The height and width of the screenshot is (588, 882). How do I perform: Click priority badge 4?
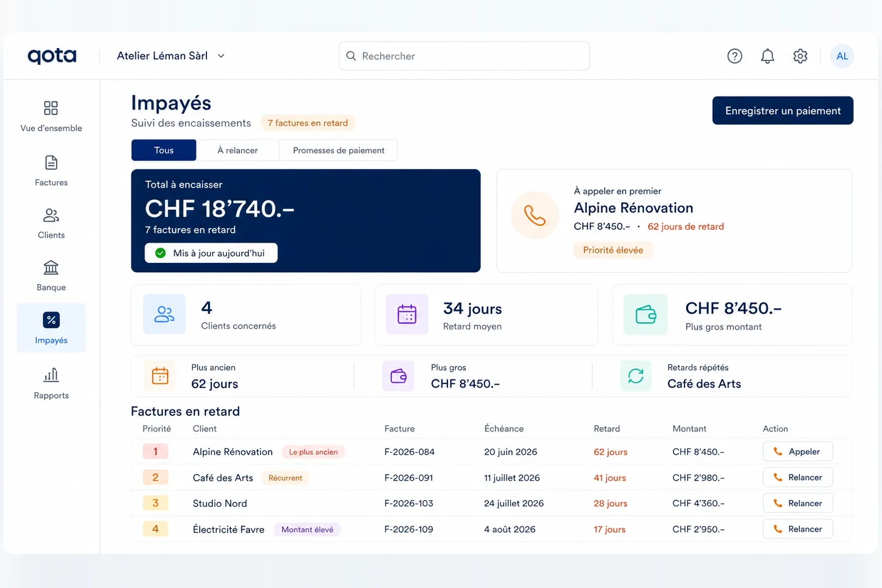pos(155,529)
